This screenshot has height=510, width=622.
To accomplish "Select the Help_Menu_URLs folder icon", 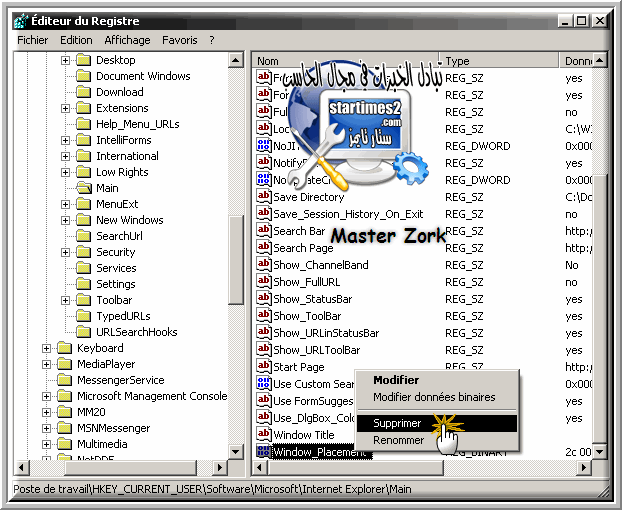I will click(x=83, y=124).
